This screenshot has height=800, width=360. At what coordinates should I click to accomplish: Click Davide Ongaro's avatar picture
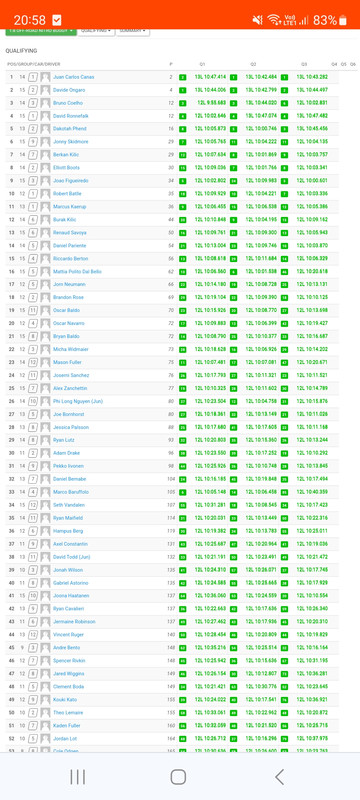click(45, 90)
